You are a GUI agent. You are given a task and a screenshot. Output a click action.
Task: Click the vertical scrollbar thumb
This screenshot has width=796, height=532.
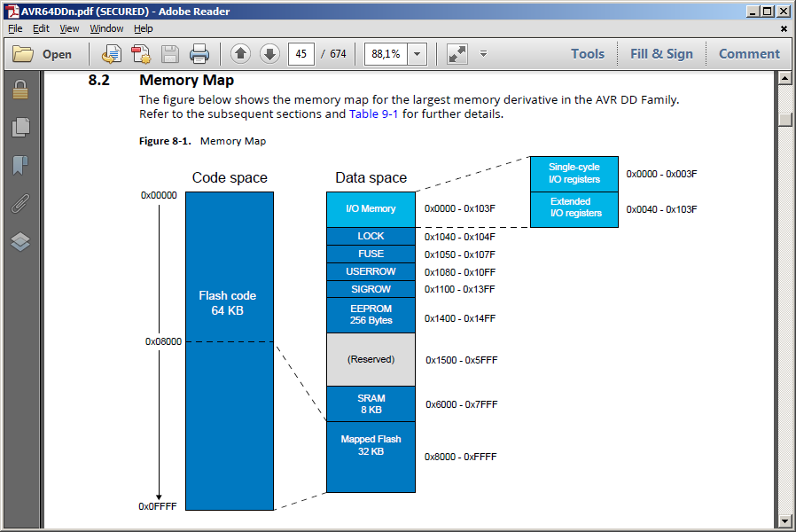784,120
